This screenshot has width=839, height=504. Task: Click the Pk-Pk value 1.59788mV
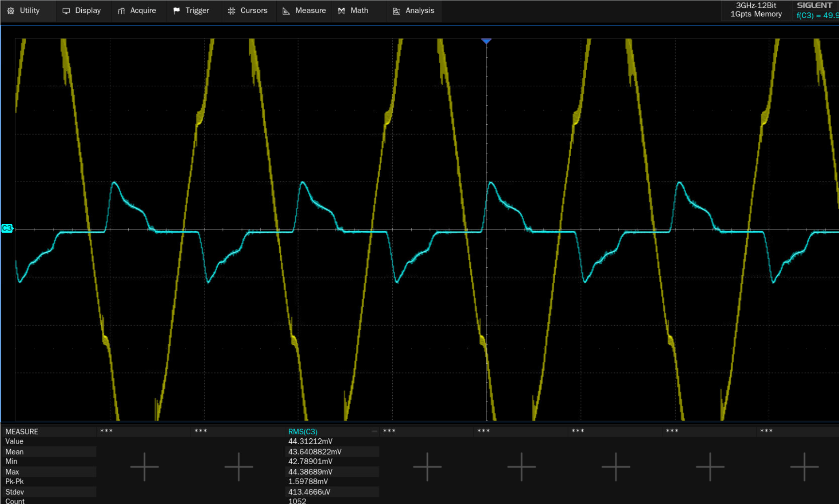308,481
